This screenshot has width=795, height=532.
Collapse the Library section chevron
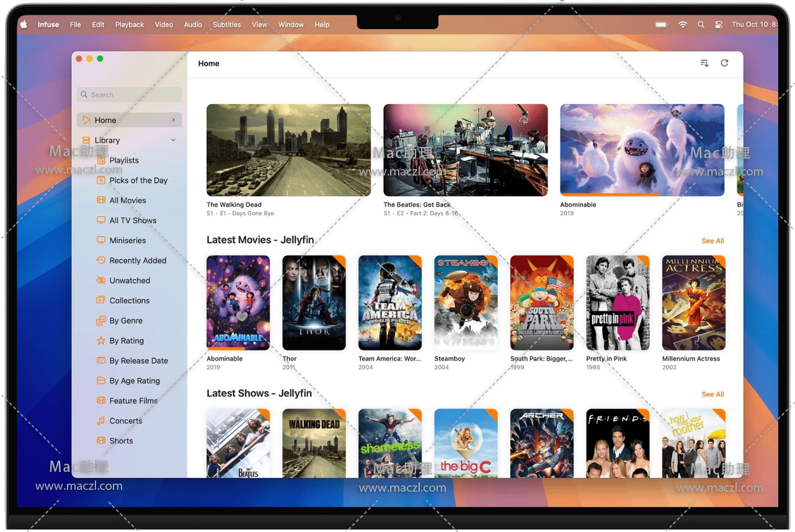click(x=173, y=140)
